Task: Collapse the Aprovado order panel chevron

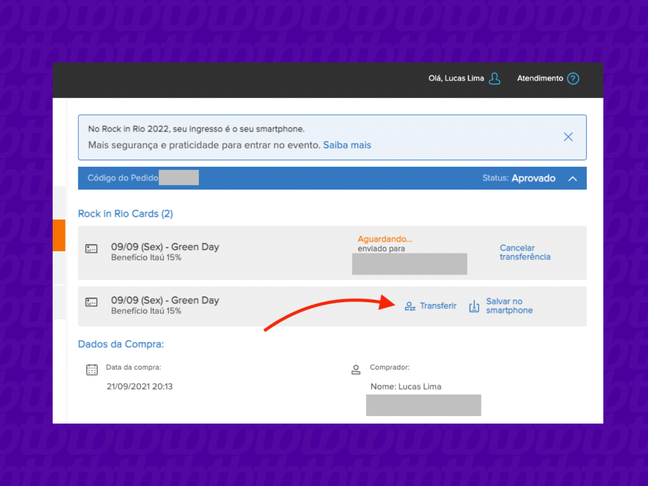Action: point(572,179)
